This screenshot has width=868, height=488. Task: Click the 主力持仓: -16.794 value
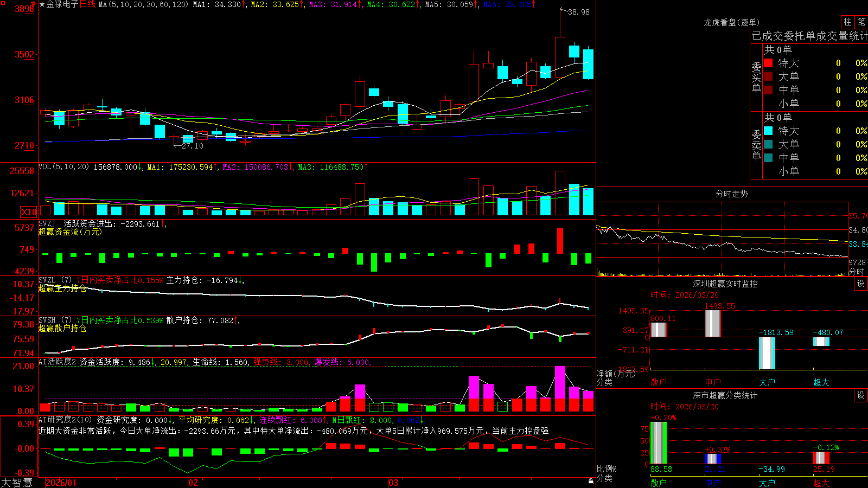click(202, 280)
